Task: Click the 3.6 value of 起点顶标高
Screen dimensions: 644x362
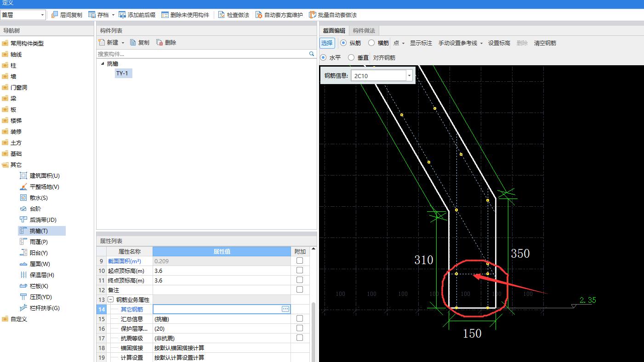Action: point(222,271)
